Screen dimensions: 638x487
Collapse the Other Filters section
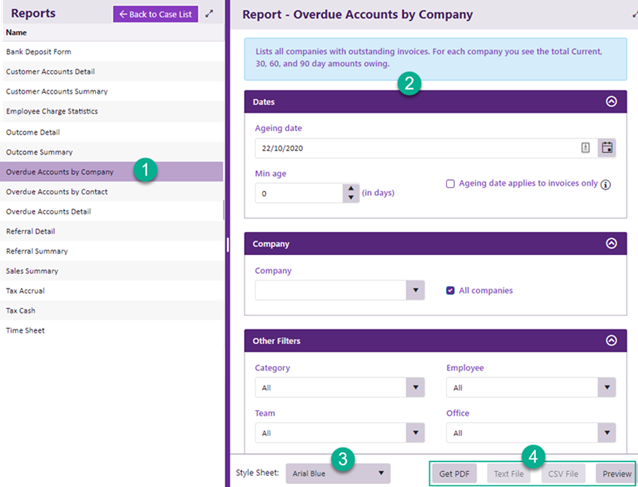tap(610, 340)
